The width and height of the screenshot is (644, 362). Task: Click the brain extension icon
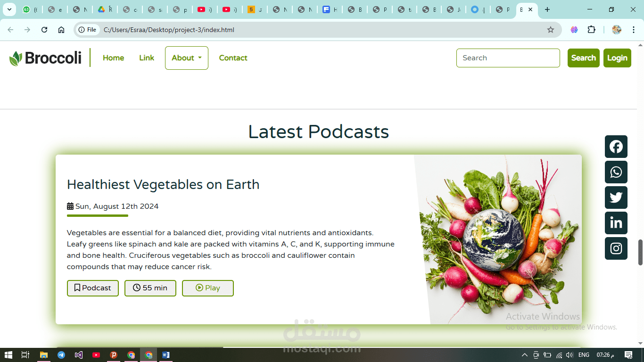coord(574,30)
